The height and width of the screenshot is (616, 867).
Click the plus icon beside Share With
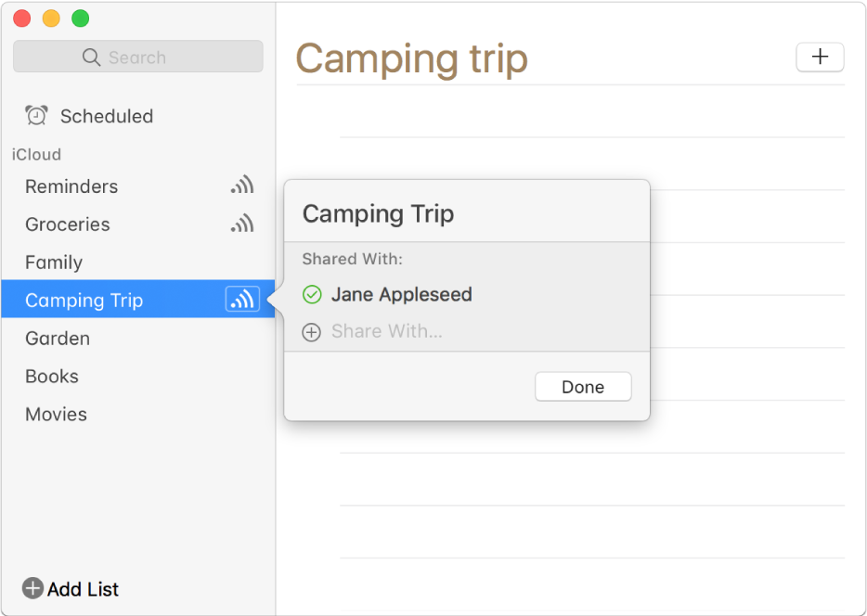pyautogui.click(x=311, y=332)
